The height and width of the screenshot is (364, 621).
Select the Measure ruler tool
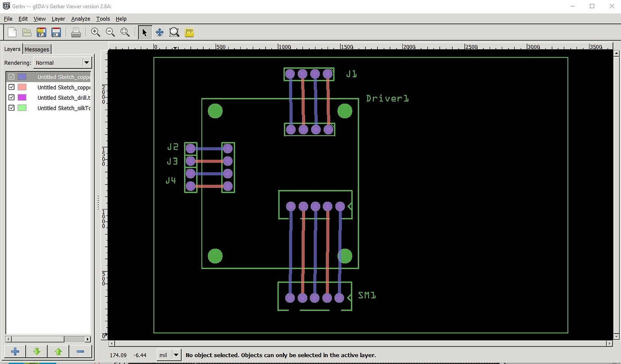(x=189, y=32)
